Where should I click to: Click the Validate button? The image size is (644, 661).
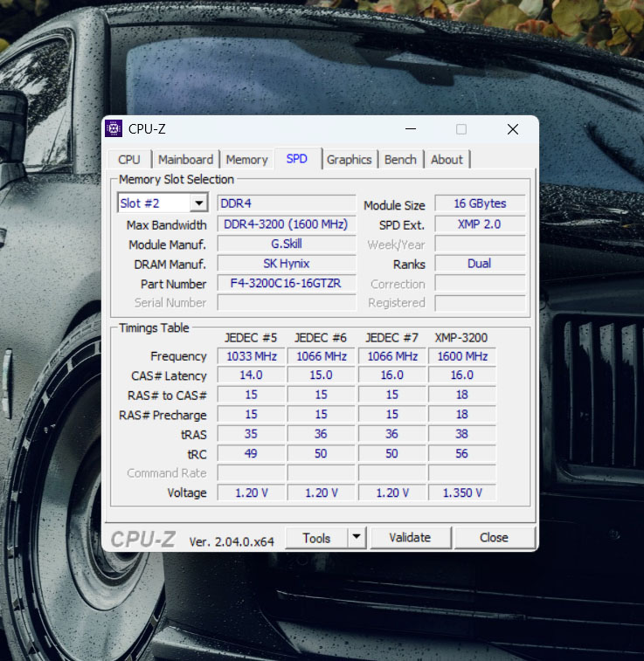(x=410, y=538)
